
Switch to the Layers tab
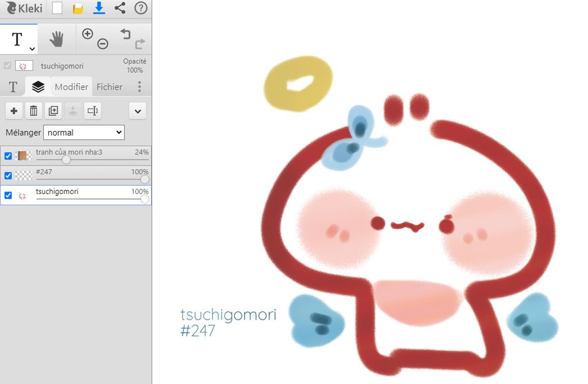point(38,87)
